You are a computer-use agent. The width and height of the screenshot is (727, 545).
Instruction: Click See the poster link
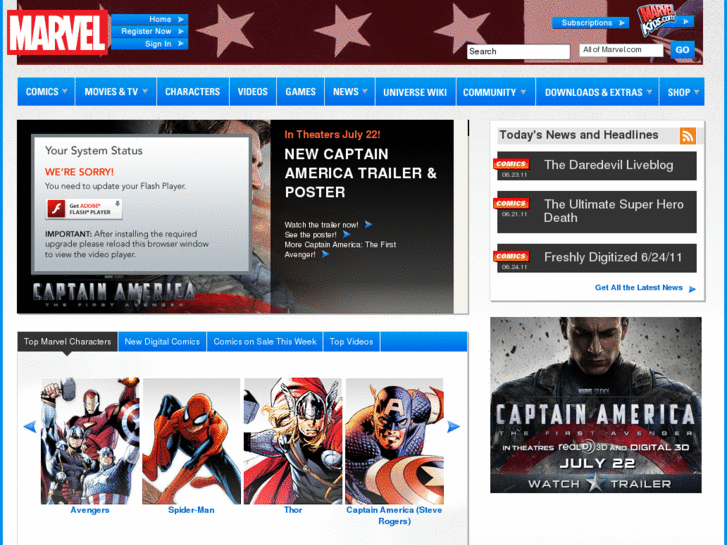pyautogui.click(x=310, y=235)
